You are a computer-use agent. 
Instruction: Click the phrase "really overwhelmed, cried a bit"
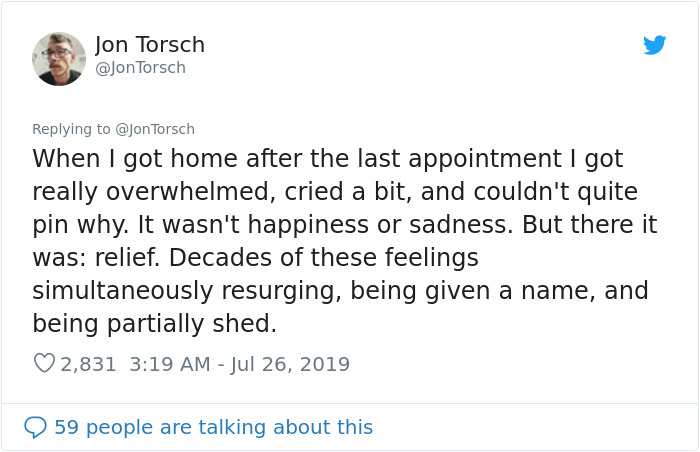tap(198, 192)
